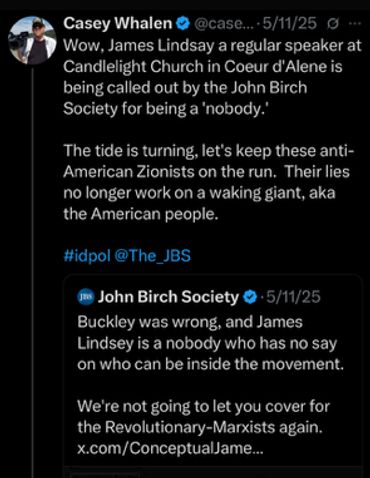Open quoted post text about Buckley
Screen dimensions: 370x478
pos(210,343)
